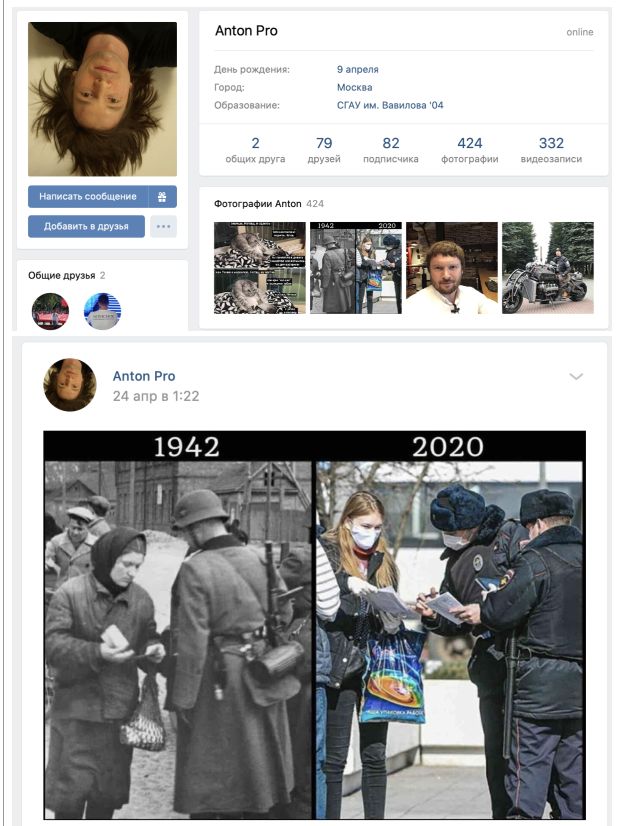Screen dimensions: 617x826
Task: Click 'Написать сообщение' button
Action: (88, 196)
